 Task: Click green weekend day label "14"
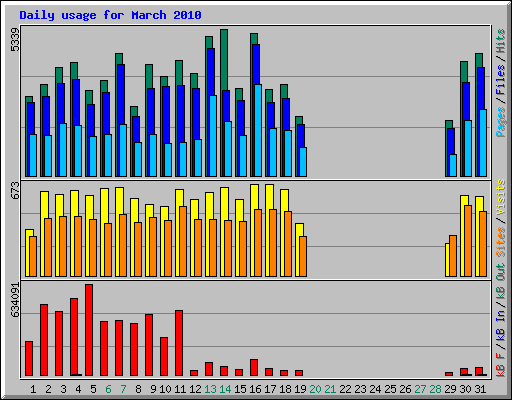[x=225, y=389]
